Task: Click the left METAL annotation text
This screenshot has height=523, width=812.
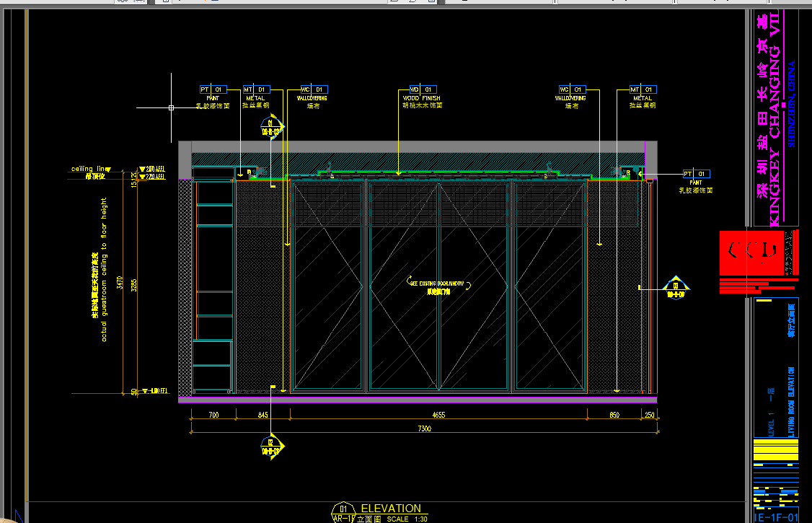Action: tap(255, 98)
